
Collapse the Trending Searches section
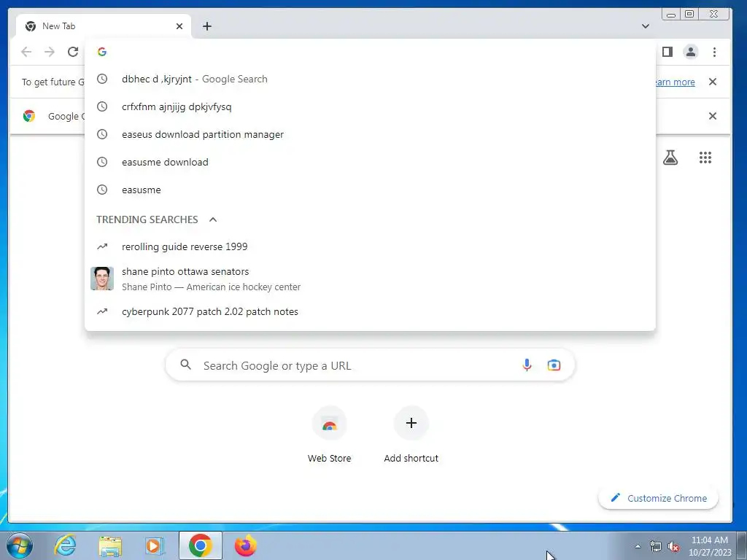click(x=213, y=219)
